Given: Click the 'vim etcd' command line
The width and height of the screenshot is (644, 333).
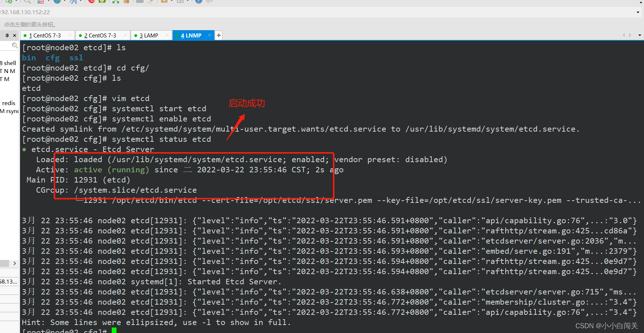Looking at the screenshot, I should 86,99.
